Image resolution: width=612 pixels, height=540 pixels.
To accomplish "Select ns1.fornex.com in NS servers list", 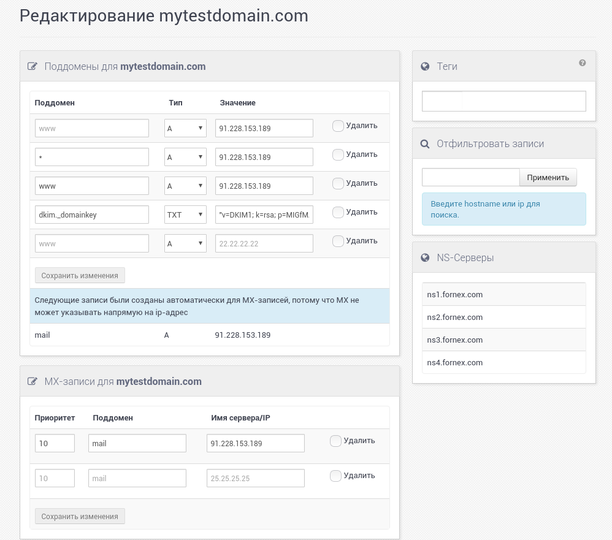I will [x=503, y=294].
